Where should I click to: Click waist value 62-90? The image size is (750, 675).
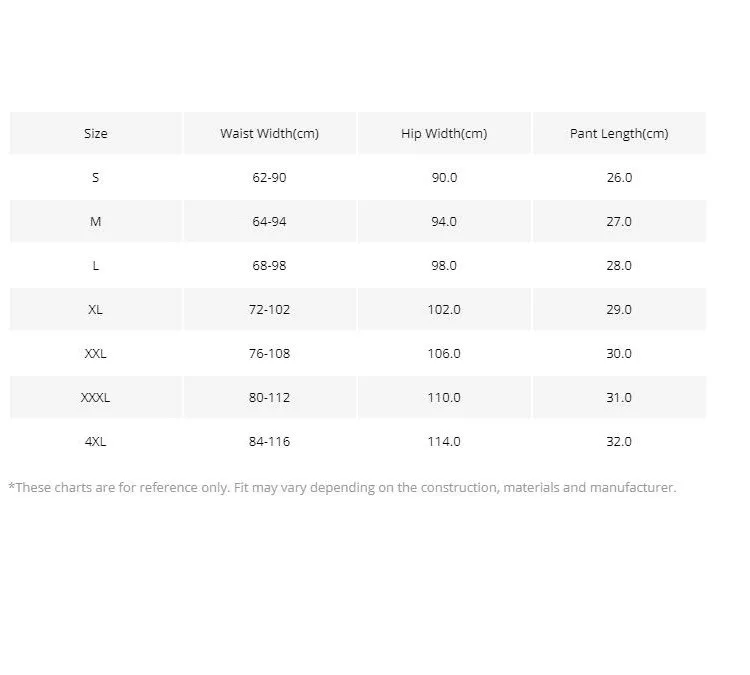point(269,177)
